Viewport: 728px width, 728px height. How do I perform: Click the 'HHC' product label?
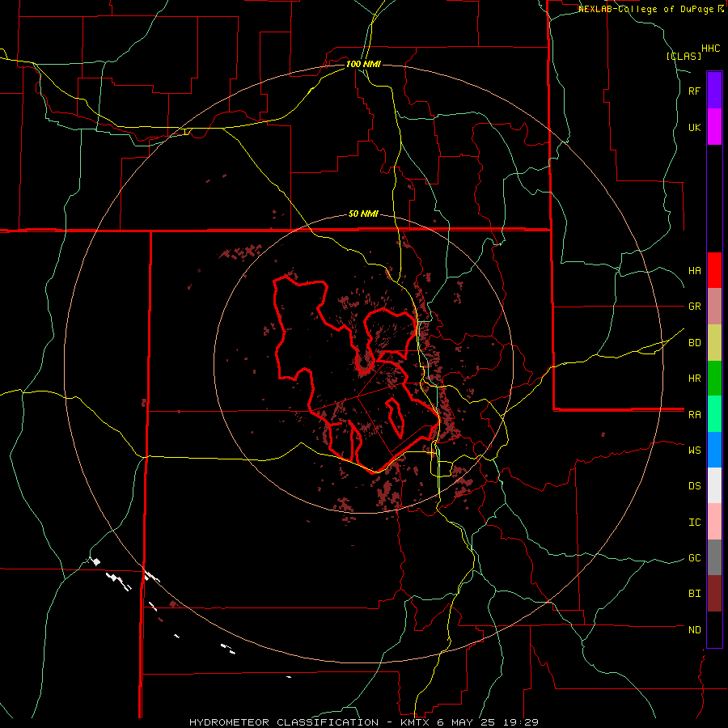711,49
